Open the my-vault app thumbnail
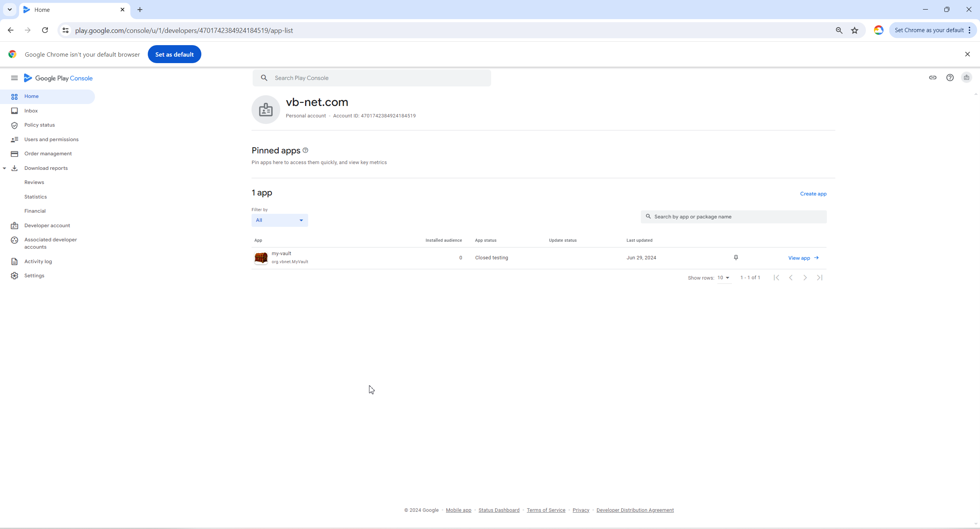The height and width of the screenshot is (529, 980). click(x=261, y=258)
